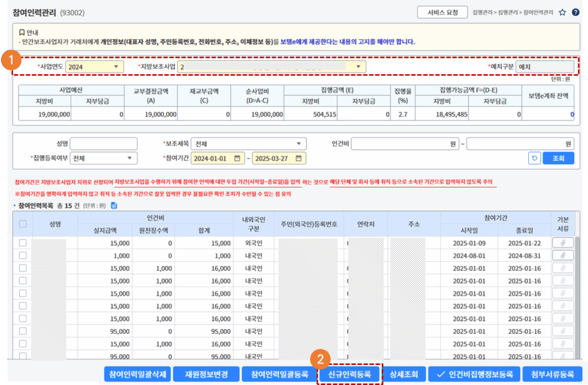Open calendar for start date 2024-01-01
Viewport: 588px width, 385px height.
coord(237,158)
